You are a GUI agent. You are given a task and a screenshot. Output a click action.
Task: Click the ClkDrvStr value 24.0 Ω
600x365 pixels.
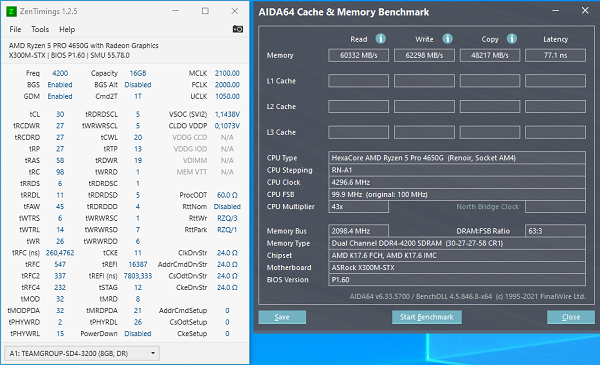point(227,253)
